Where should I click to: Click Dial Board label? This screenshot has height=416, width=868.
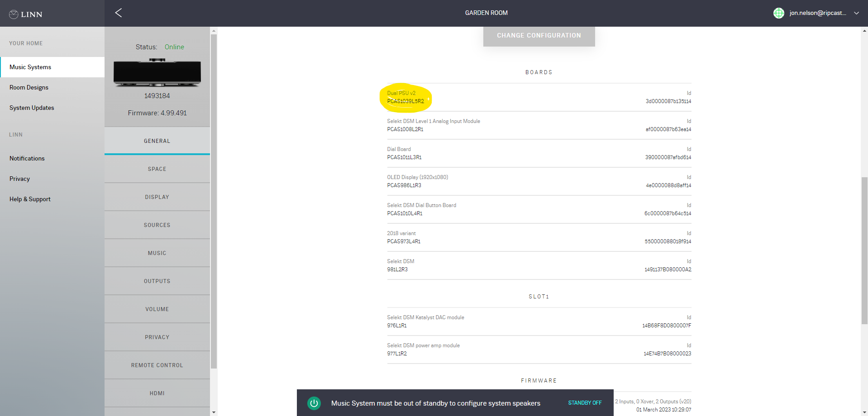(x=399, y=149)
